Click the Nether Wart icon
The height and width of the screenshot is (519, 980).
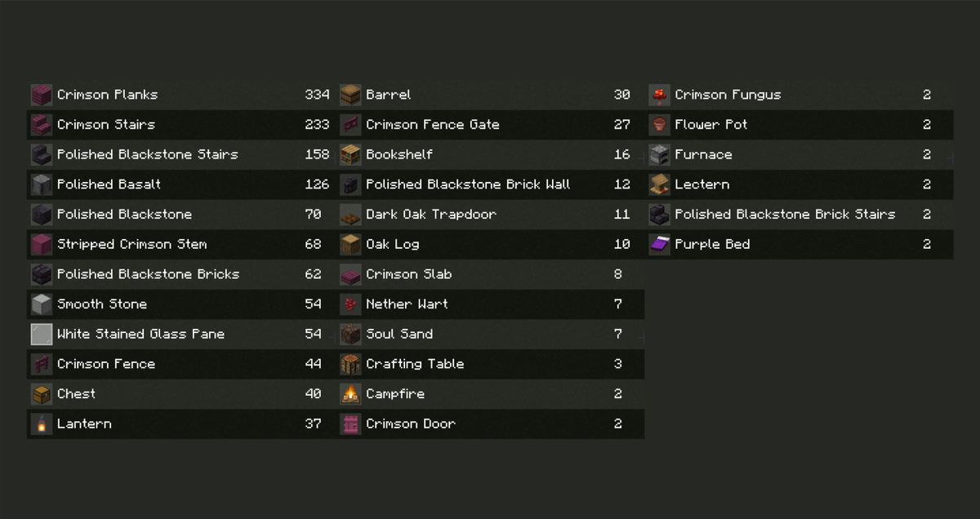coord(350,304)
